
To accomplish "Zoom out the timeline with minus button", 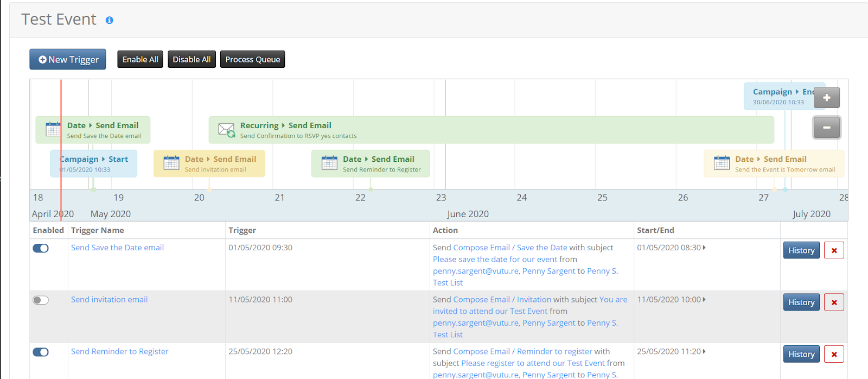I will 826,128.
